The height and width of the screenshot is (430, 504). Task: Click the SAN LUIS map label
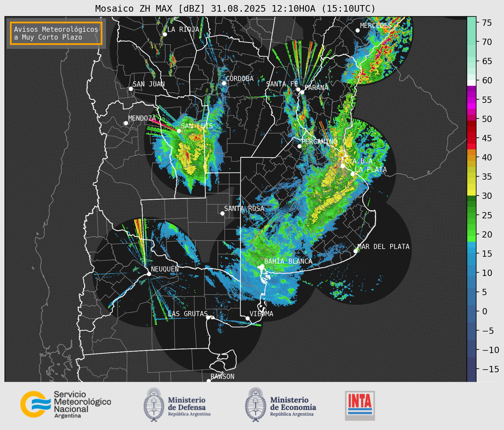click(x=197, y=126)
